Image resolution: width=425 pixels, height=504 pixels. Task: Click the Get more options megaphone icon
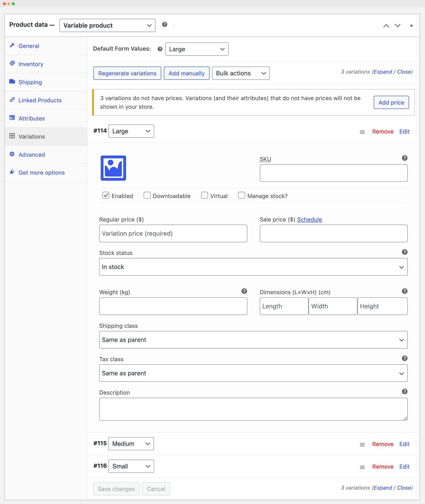[x=12, y=172]
